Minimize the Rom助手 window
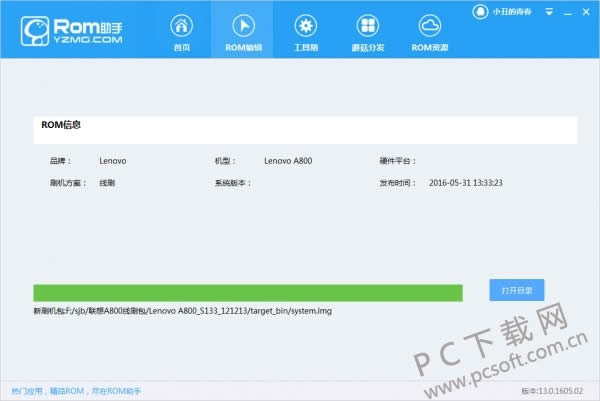600x401 pixels. point(568,13)
